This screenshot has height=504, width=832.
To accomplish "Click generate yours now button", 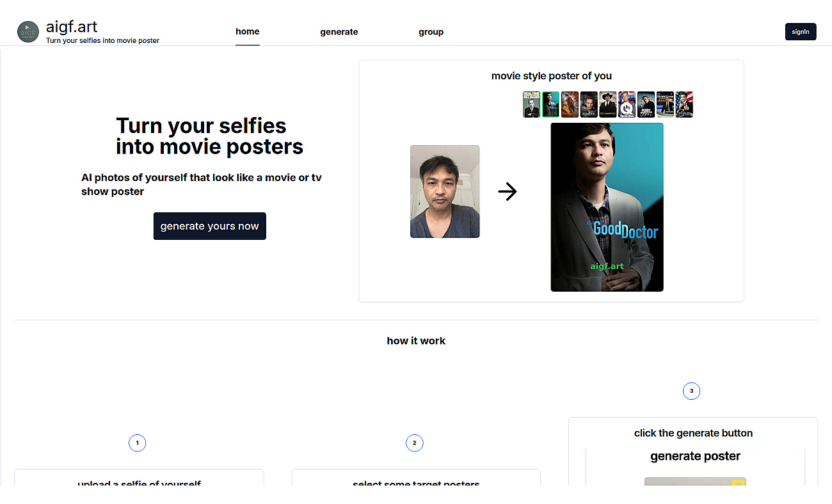I will click(209, 226).
